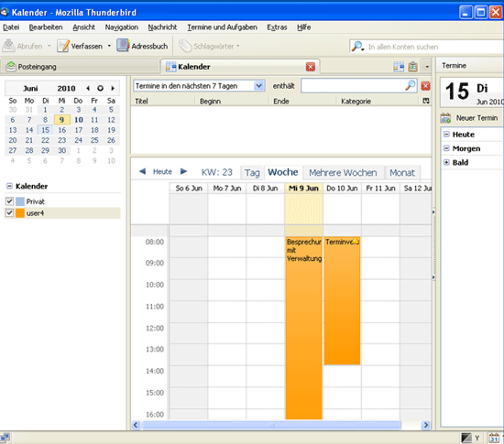Jump to today in mini calendar
This screenshot has width=504, height=444.
(100, 88)
